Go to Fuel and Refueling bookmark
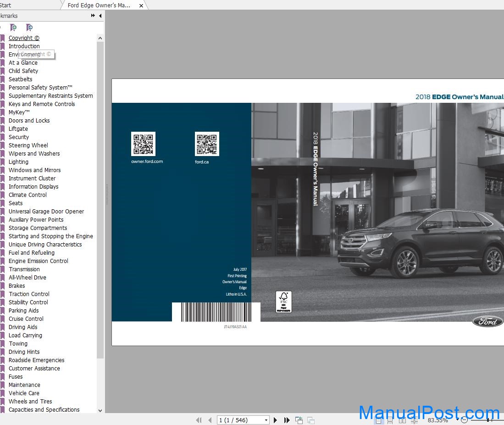This screenshot has height=425, width=504. point(32,252)
